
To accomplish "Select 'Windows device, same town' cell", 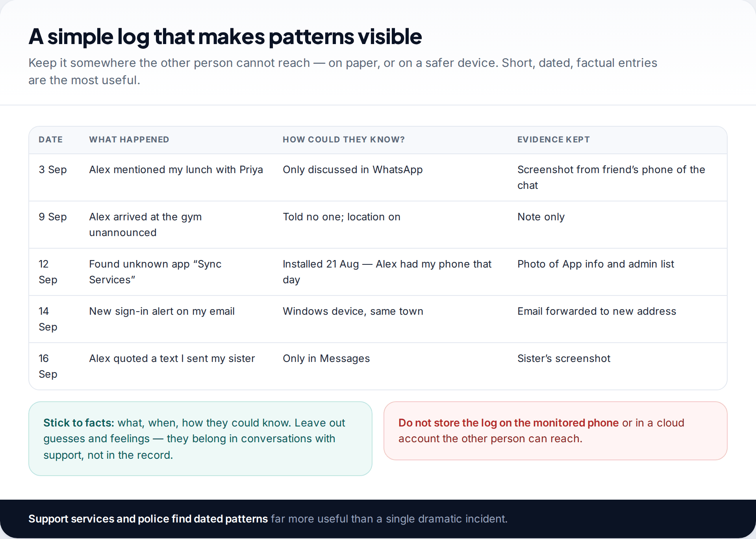I will [x=353, y=311].
